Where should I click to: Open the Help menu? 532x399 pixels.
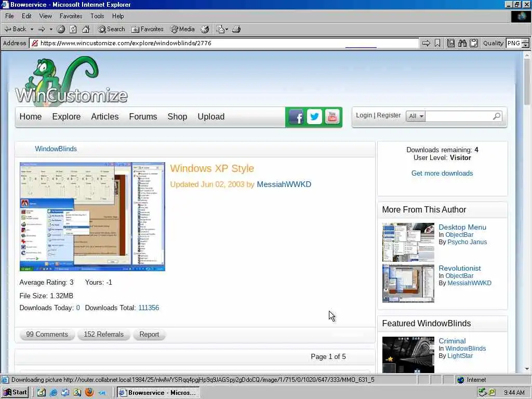118,16
